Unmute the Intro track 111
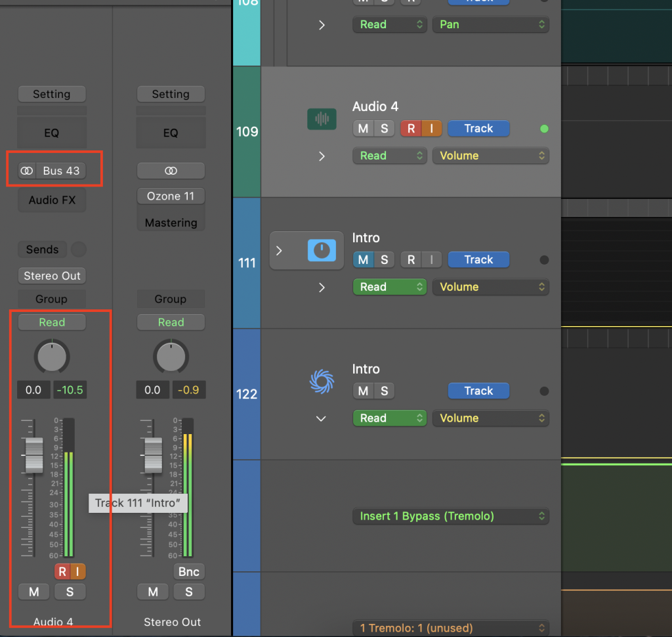Screen dimensions: 672x637 click(363, 259)
